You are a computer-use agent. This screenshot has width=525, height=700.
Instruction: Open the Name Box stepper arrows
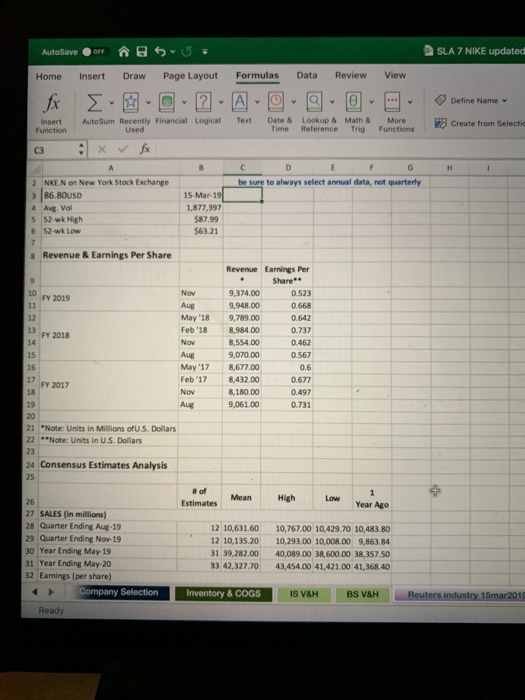coord(81,150)
